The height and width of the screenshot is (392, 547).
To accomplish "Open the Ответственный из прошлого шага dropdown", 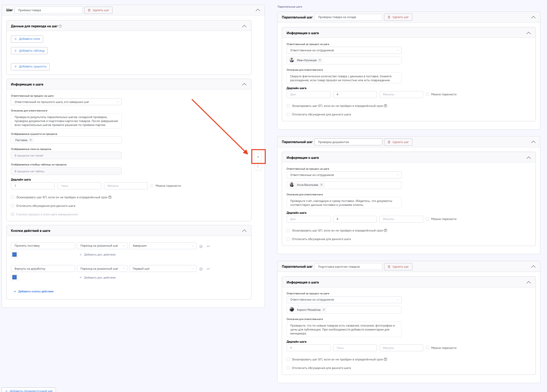I will (x=66, y=102).
